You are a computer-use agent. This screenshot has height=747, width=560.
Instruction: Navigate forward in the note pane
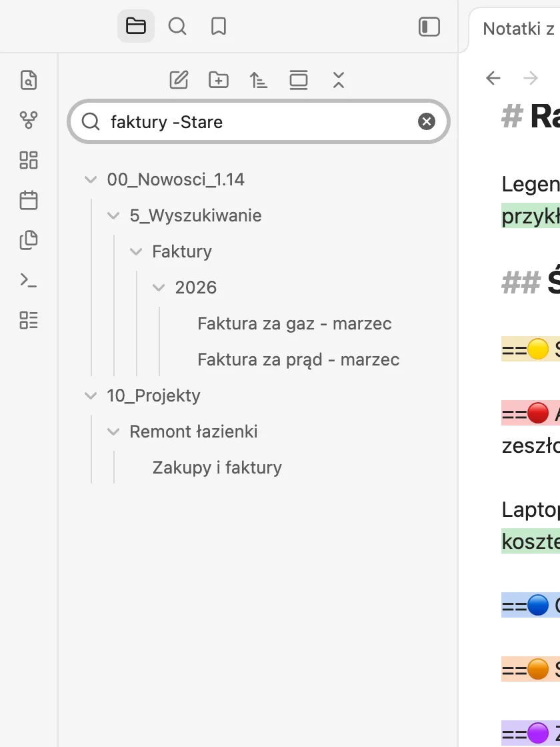tap(531, 77)
